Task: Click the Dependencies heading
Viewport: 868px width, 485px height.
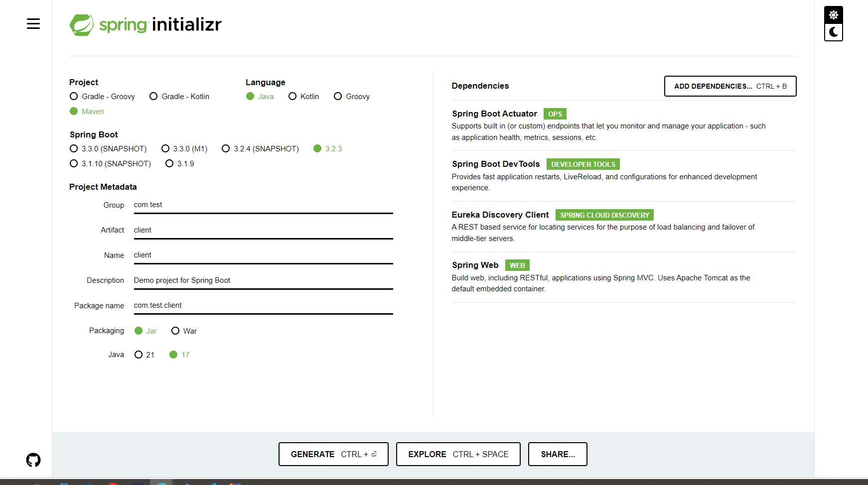Action: [480, 86]
